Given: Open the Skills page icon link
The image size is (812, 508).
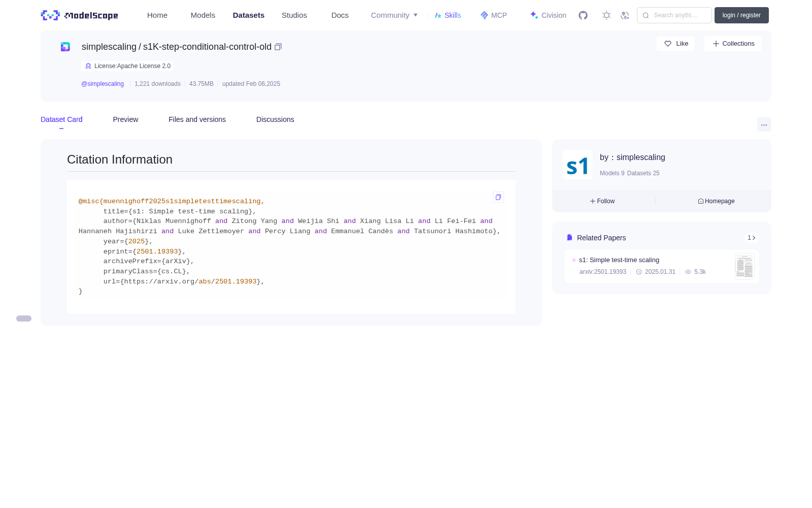Looking at the screenshot, I should coord(448,15).
